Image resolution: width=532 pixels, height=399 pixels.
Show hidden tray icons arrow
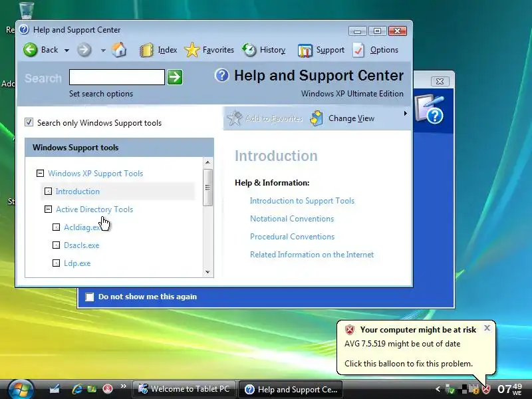(438, 389)
